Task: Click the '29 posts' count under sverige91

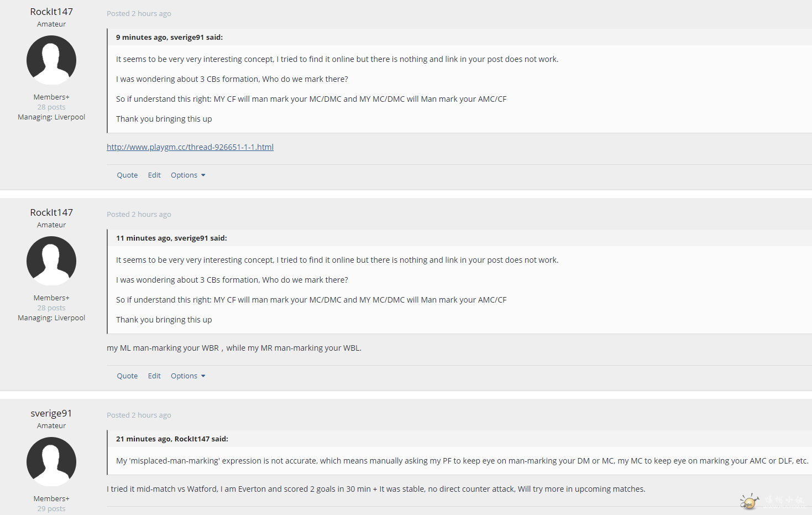Action: point(51,509)
